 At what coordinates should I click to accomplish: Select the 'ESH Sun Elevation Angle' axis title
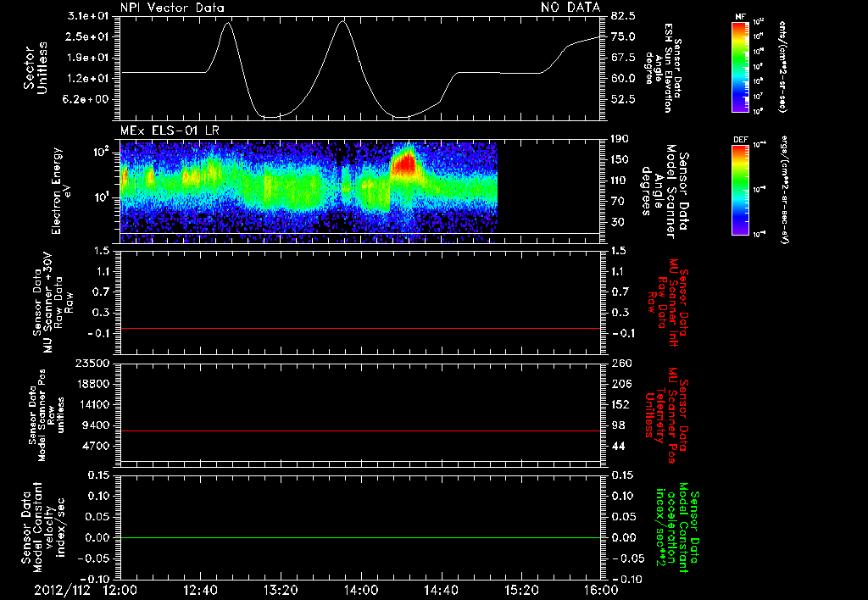(x=663, y=68)
